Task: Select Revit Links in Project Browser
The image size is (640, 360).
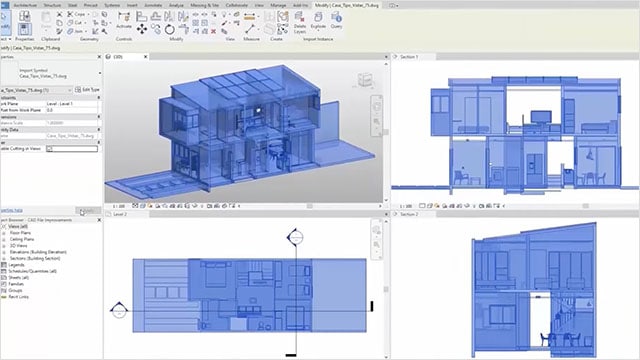Action: pos(19,297)
